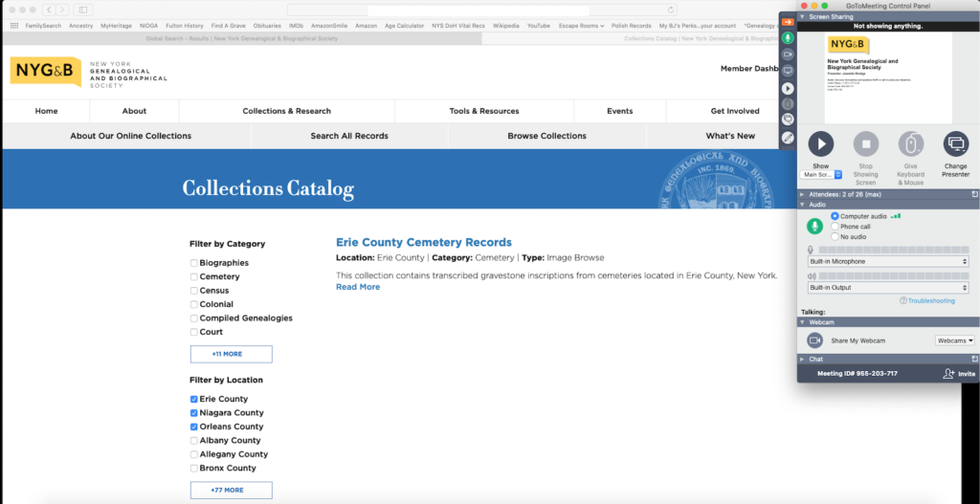Check the Cemetery category checkbox
Image resolution: width=980 pixels, height=504 pixels.
[x=193, y=276]
